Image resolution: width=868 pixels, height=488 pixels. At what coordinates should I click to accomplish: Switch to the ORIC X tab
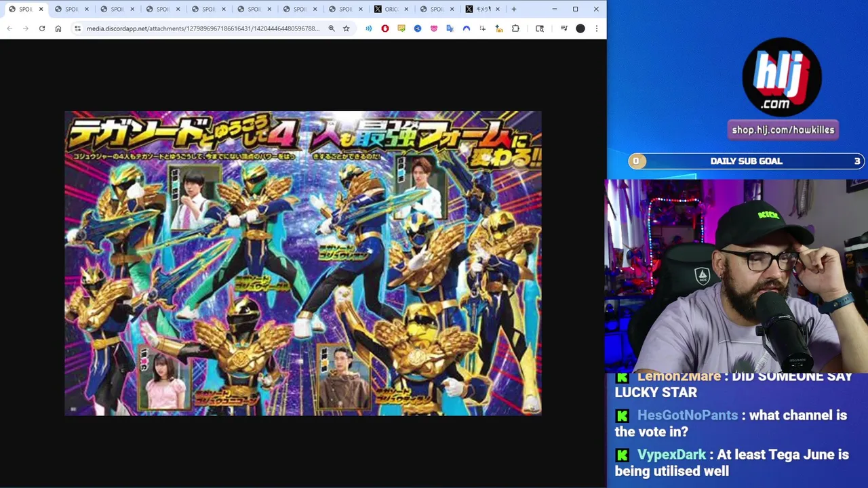[x=391, y=9]
